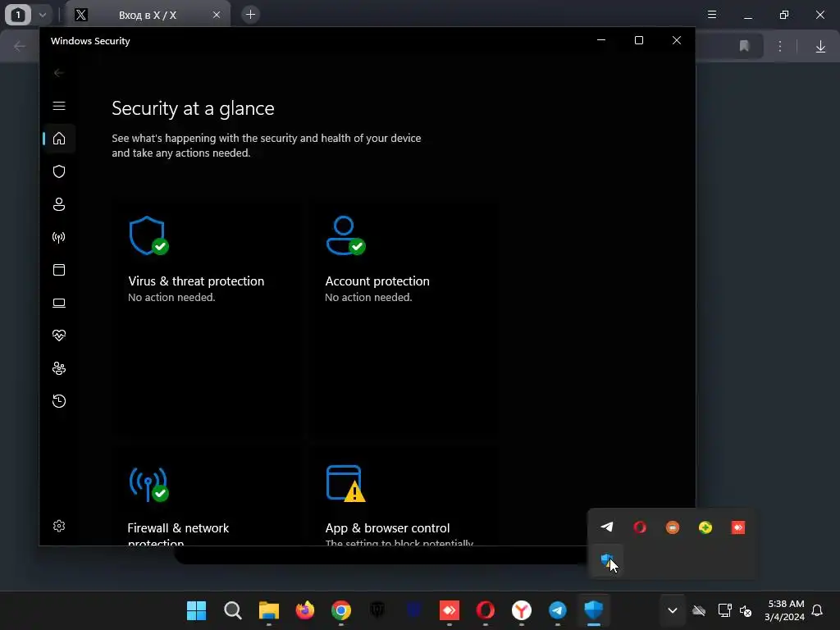The height and width of the screenshot is (630, 840).
Task: Open Firewall & network protection in the sidebar
Action: coord(59,237)
